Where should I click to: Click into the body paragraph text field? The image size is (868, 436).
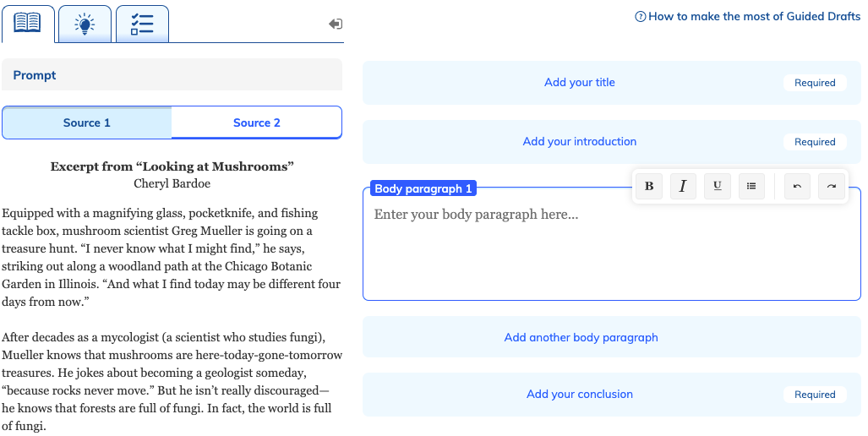(612, 249)
